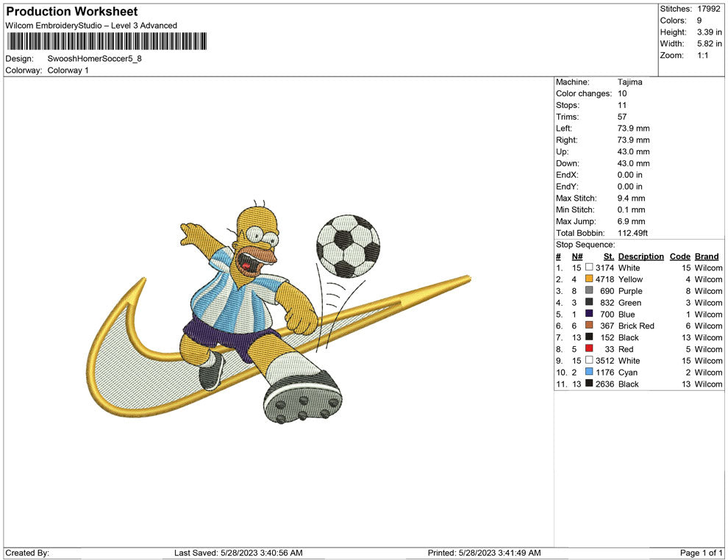The width and height of the screenshot is (728, 560).
Task: Select the Total Bobbin value 112.49ft
Action: point(633,233)
